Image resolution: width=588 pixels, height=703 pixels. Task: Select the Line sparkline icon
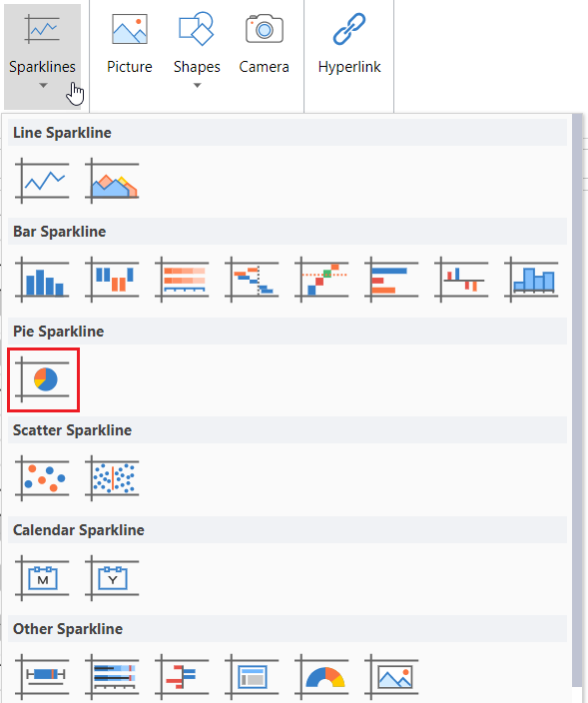(42, 181)
